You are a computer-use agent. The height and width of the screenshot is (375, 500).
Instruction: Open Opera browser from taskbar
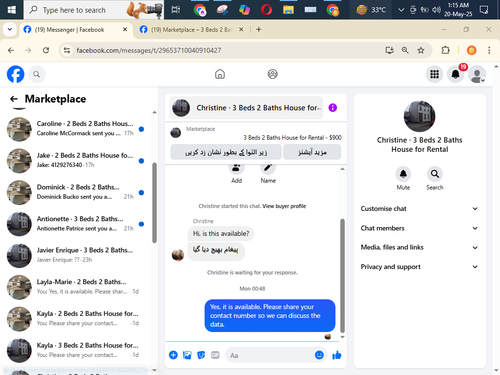point(266,10)
